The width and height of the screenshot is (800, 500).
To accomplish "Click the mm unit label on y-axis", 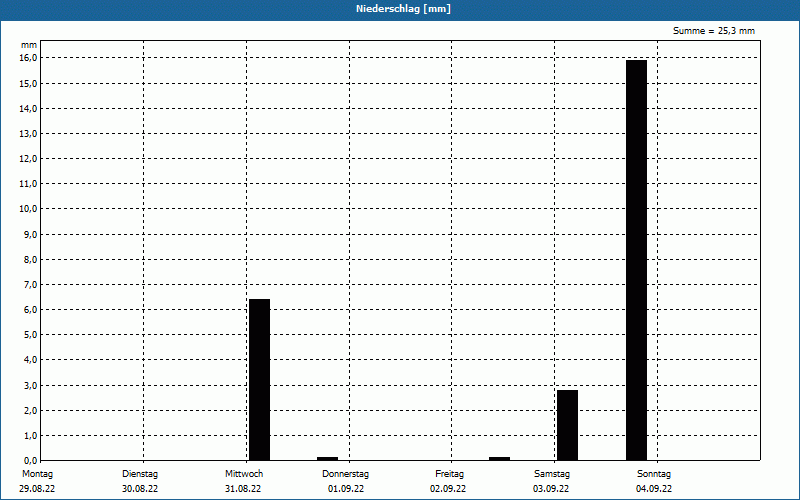I will (29, 45).
